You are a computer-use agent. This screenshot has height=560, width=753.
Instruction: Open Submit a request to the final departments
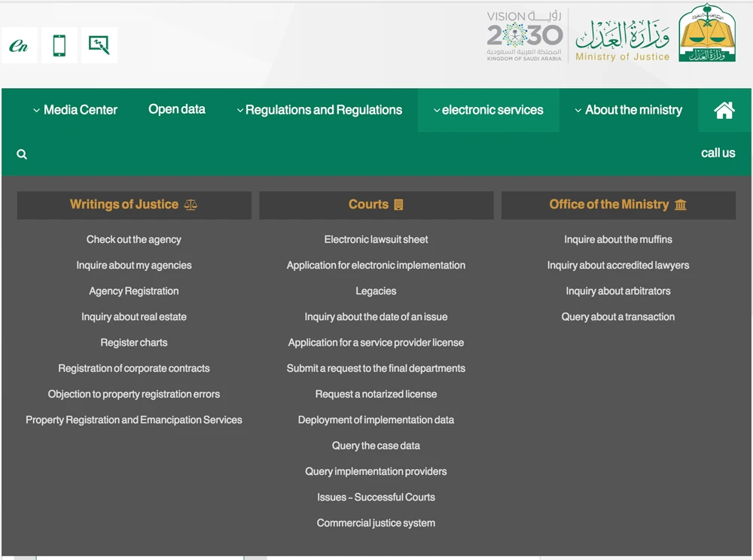coord(376,369)
